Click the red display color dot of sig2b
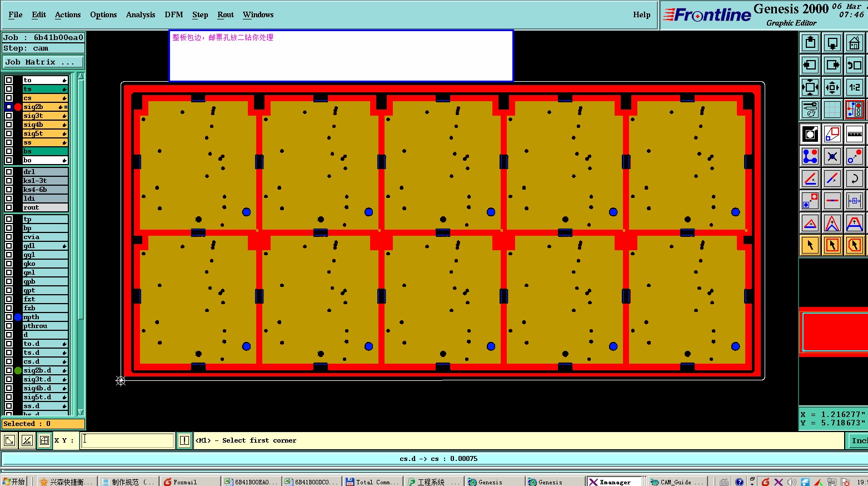Image resolution: width=868 pixels, height=486 pixels. point(18,107)
